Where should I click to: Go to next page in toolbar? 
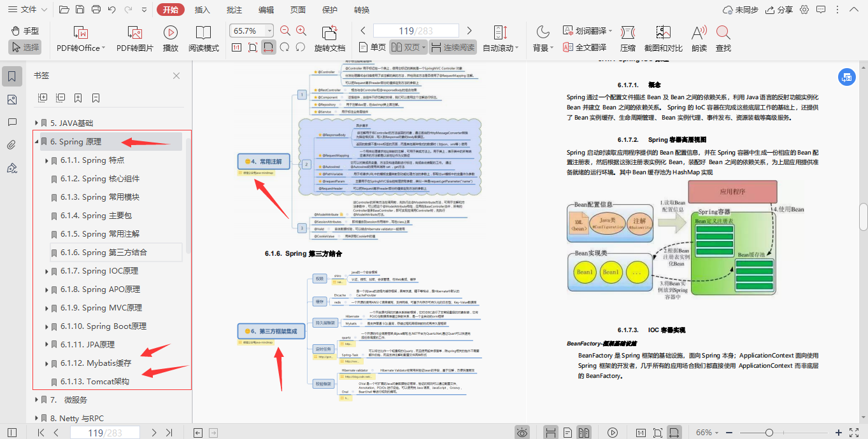tap(469, 31)
